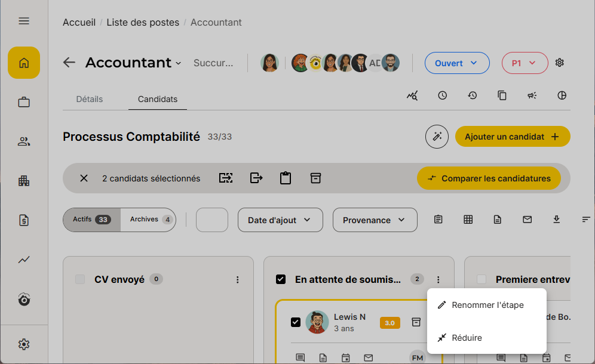The width and height of the screenshot is (595, 364).
Task: Open CV envoyé column three-dot menu
Action: pos(238,280)
